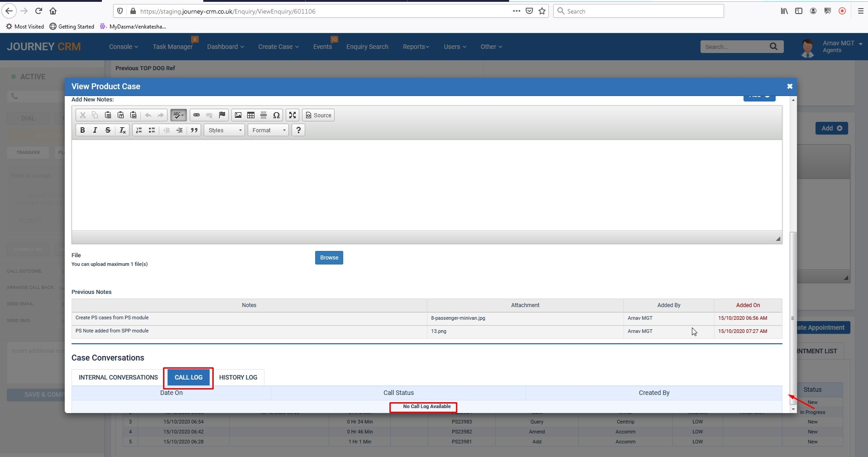Viewport: 868px width, 457px height.
Task: Insert a hyperlink using the Link icon
Action: [197, 115]
